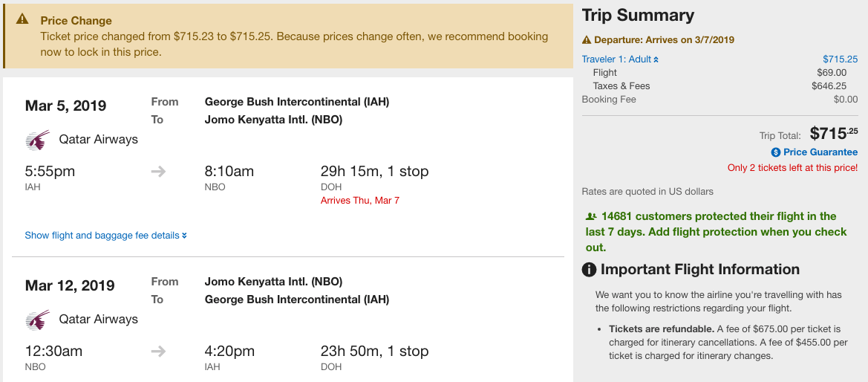Screen dimensions: 868x382
Task: Click the blue dollar Price Guarantee badge
Action: [776, 152]
